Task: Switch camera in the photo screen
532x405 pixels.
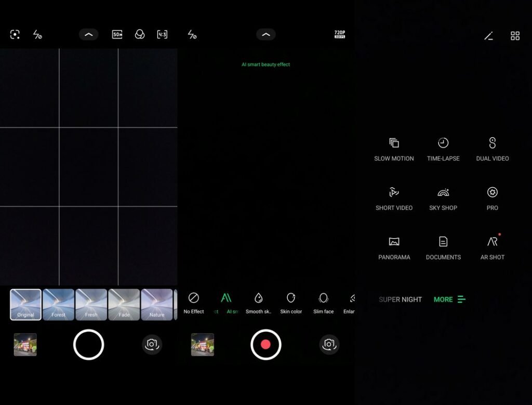Action: (x=152, y=345)
